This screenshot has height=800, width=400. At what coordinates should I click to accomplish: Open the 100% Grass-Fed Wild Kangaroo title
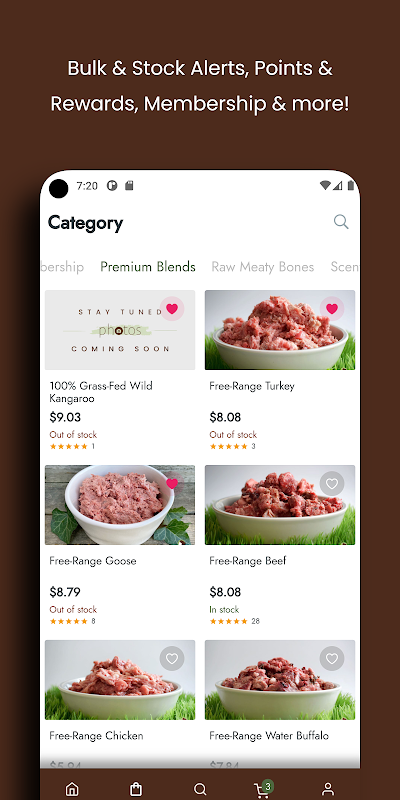tap(101, 392)
